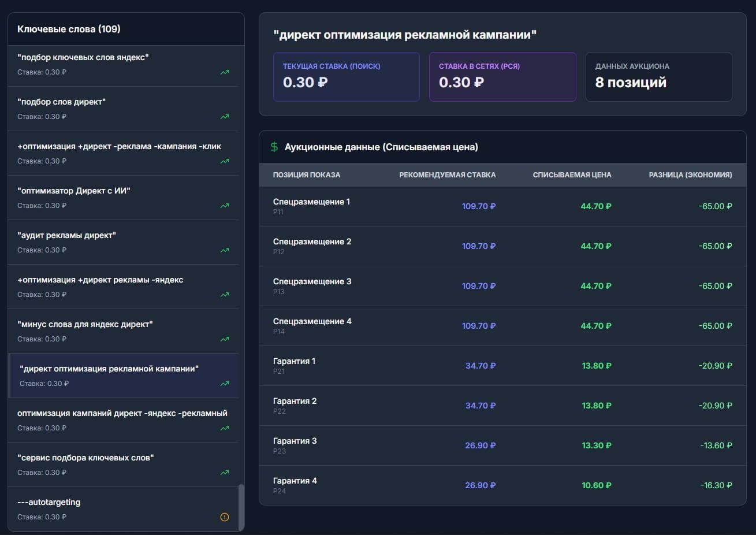Select keyword "подбор ключевых слов яндекс"
The image size is (756, 535).
[x=123, y=64]
